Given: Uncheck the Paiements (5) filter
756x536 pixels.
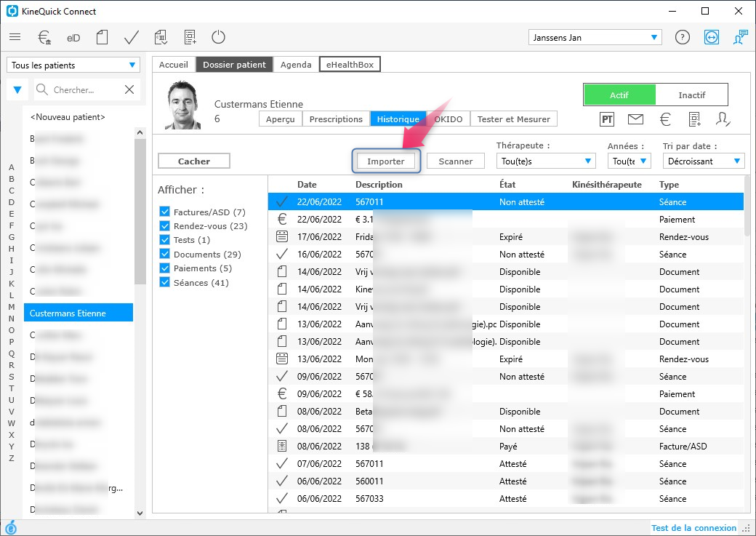Looking at the screenshot, I should coord(164,268).
